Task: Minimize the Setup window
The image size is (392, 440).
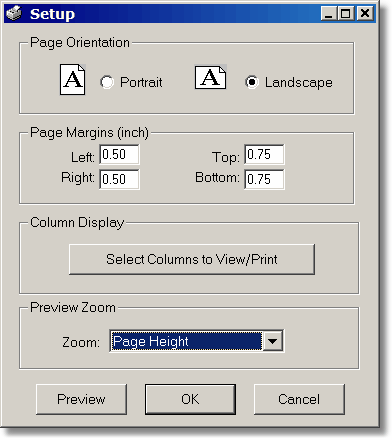Action: coord(329,14)
